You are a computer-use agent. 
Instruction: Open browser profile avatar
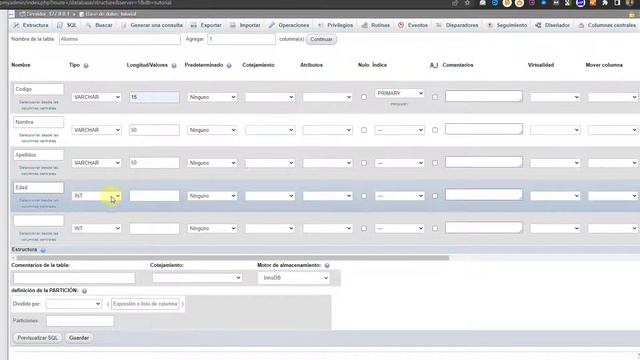[x=629, y=3]
